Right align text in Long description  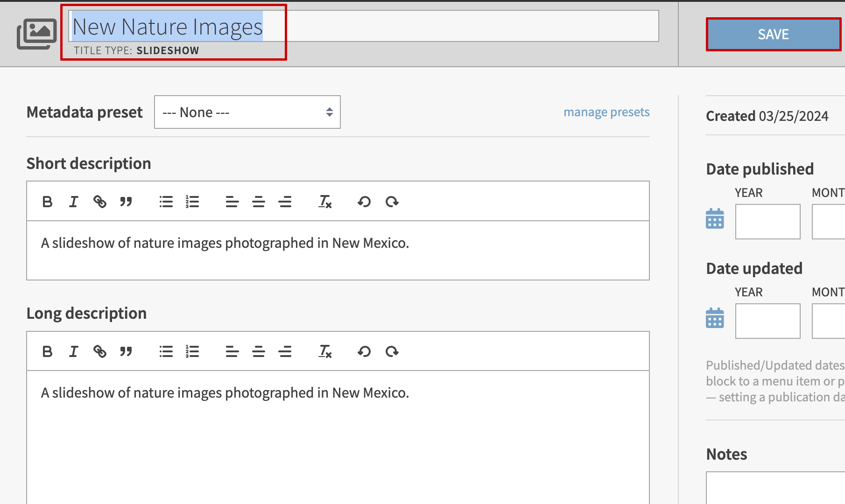285,351
